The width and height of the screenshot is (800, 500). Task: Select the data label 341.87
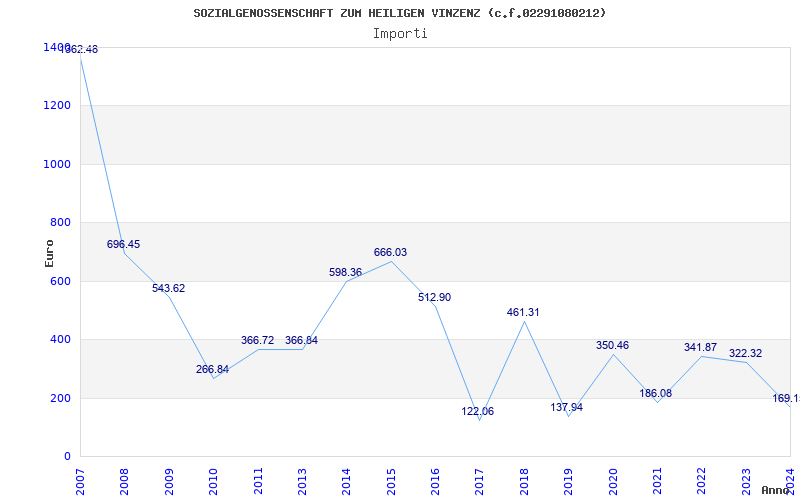701,347
